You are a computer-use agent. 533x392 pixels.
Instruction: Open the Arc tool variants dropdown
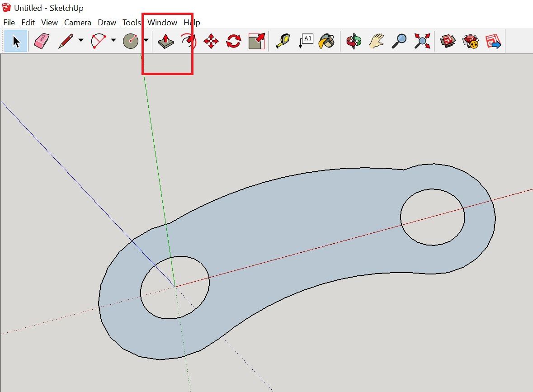114,41
